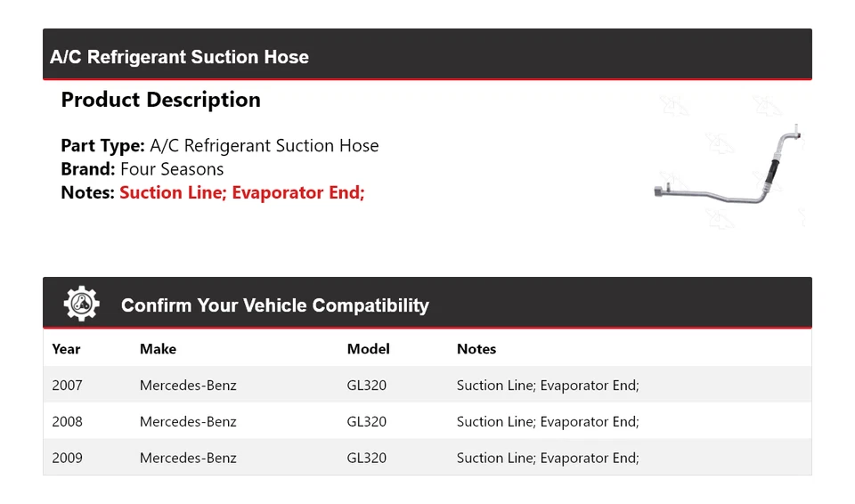Select the 2009 year cell

pos(67,458)
